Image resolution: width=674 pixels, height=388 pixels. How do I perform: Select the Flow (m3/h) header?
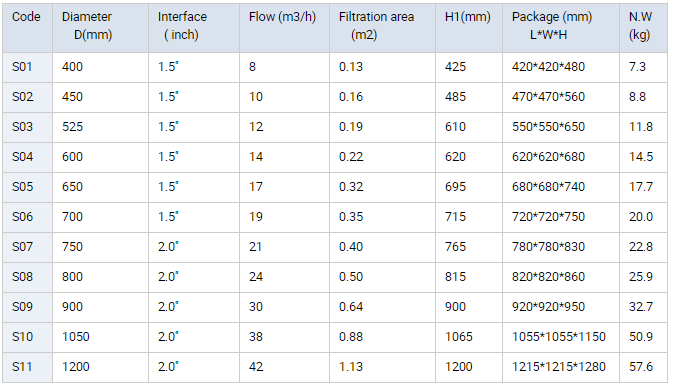[285, 28]
